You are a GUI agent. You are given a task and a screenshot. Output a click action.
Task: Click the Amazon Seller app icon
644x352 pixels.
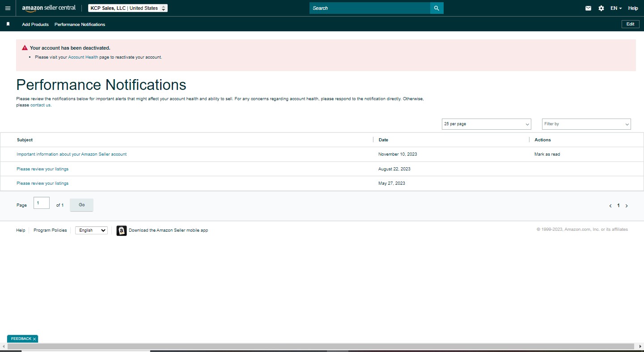point(122,230)
